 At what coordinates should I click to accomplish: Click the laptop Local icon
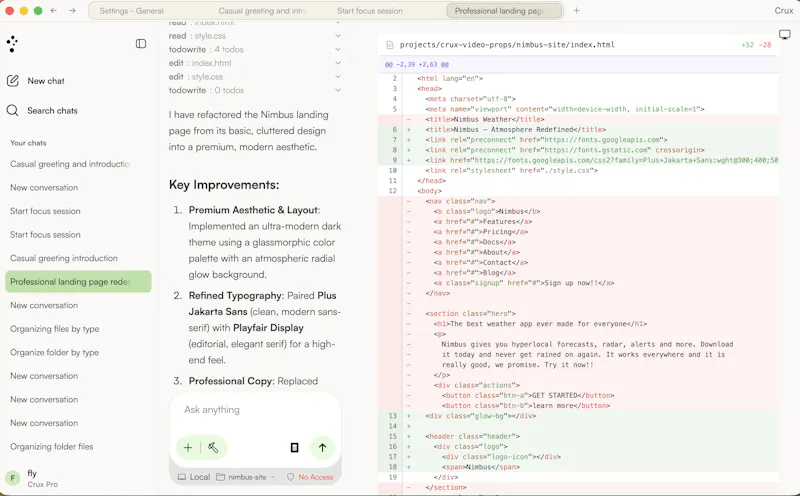(182, 477)
